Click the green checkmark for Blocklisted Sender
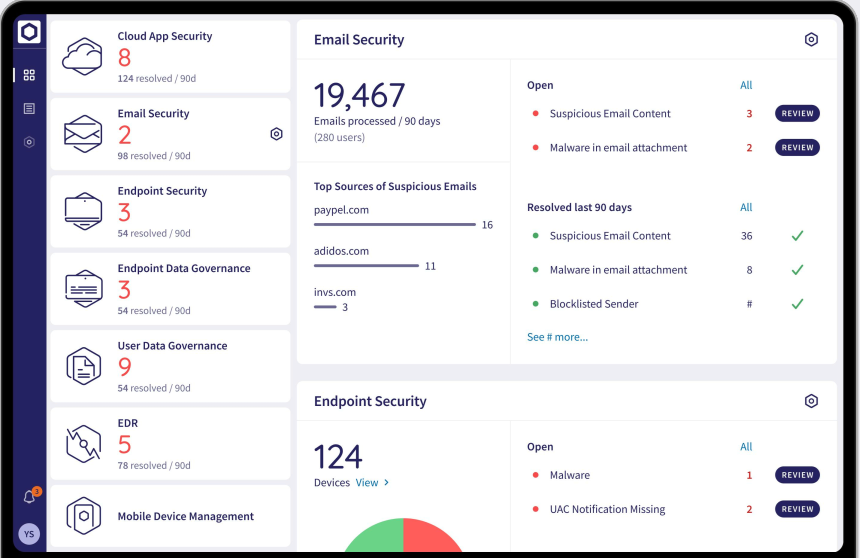Image resolution: width=860 pixels, height=558 pixels. [x=797, y=304]
